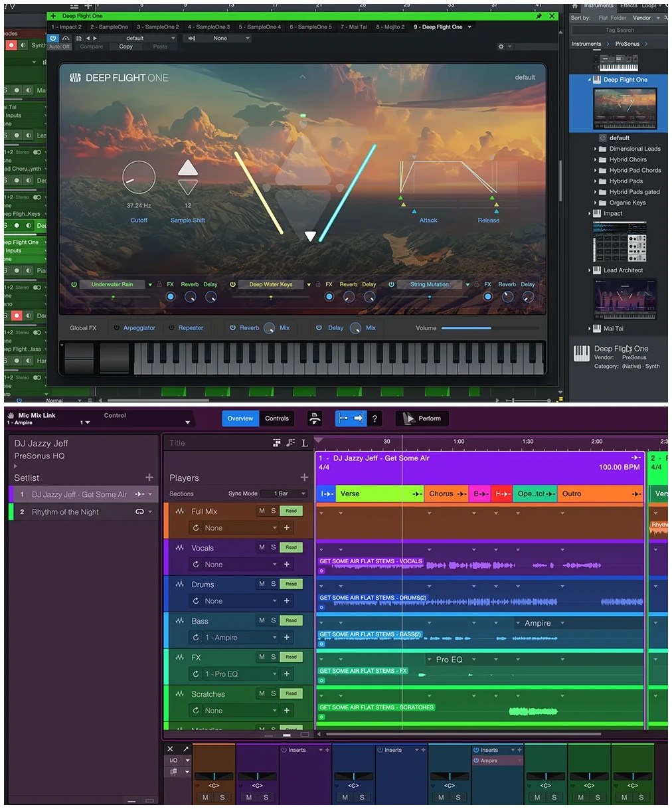
Task: Switch to the 8 - Mojito 2 tab
Action: (390, 27)
